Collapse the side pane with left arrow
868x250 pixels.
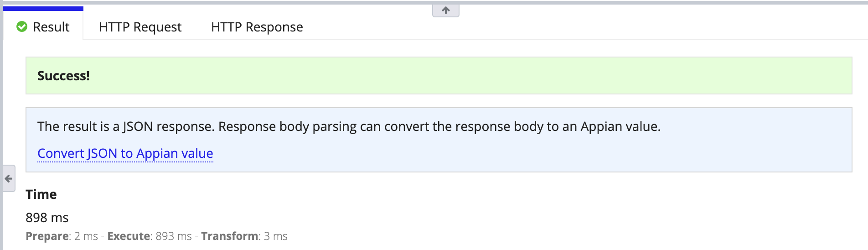pos(8,178)
